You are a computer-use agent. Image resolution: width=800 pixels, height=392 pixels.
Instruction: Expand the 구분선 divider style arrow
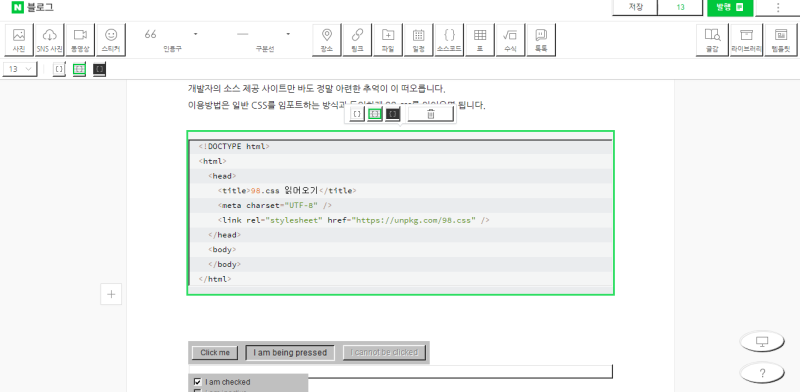click(x=288, y=34)
